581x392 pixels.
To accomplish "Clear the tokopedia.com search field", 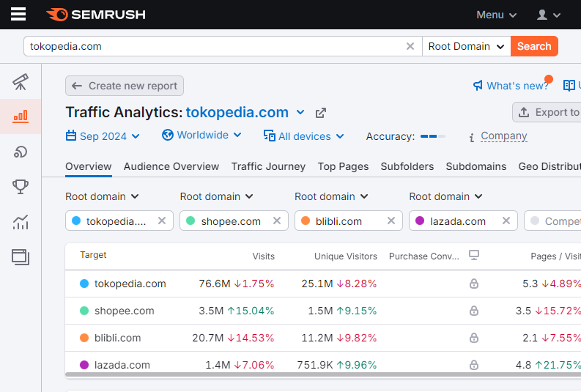I will [410, 46].
